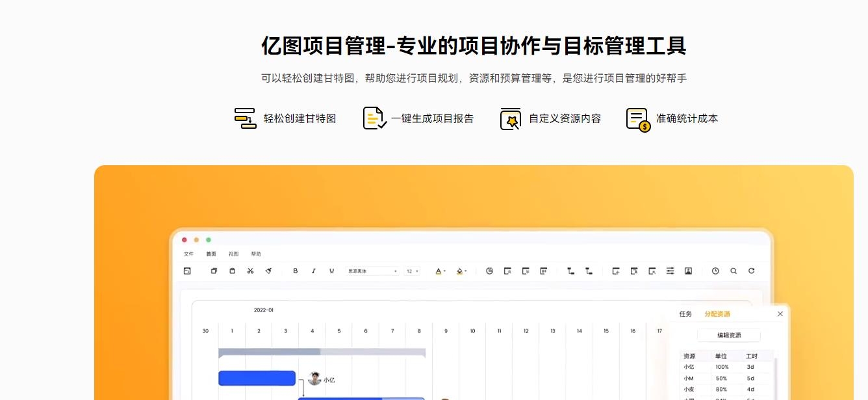The image size is (868, 400).
Task: Open the fill color bucket dropdown arrow
Action: tap(466, 271)
